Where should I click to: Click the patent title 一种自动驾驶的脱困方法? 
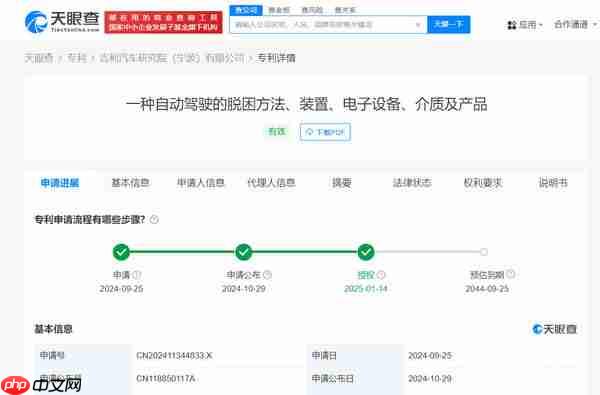coord(306,104)
